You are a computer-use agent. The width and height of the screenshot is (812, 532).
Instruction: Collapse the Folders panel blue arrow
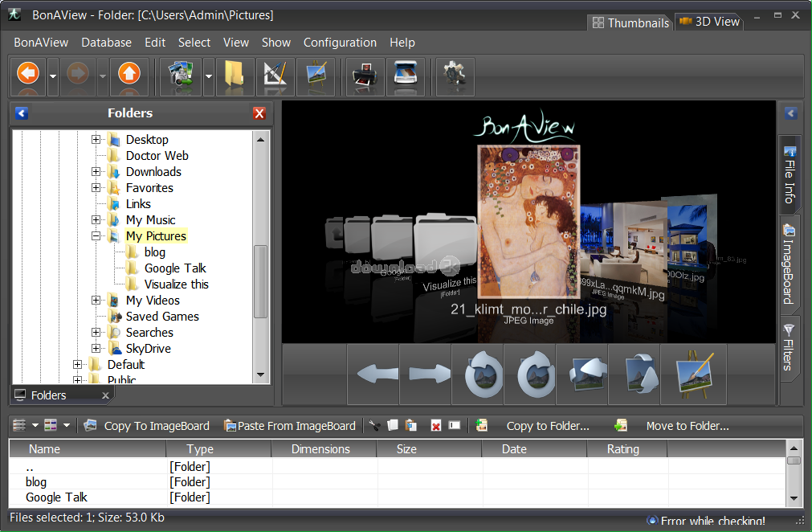click(22, 113)
